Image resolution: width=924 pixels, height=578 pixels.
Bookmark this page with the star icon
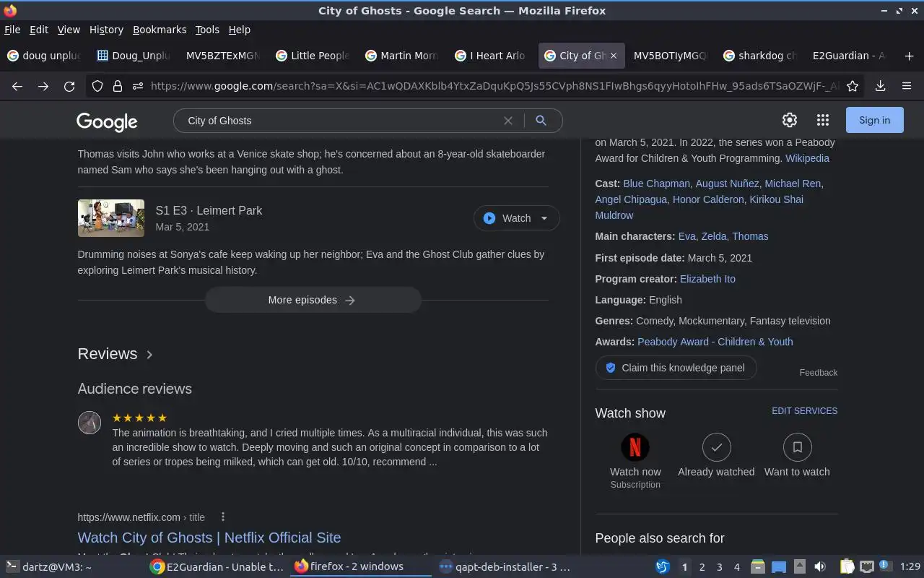[853, 86]
